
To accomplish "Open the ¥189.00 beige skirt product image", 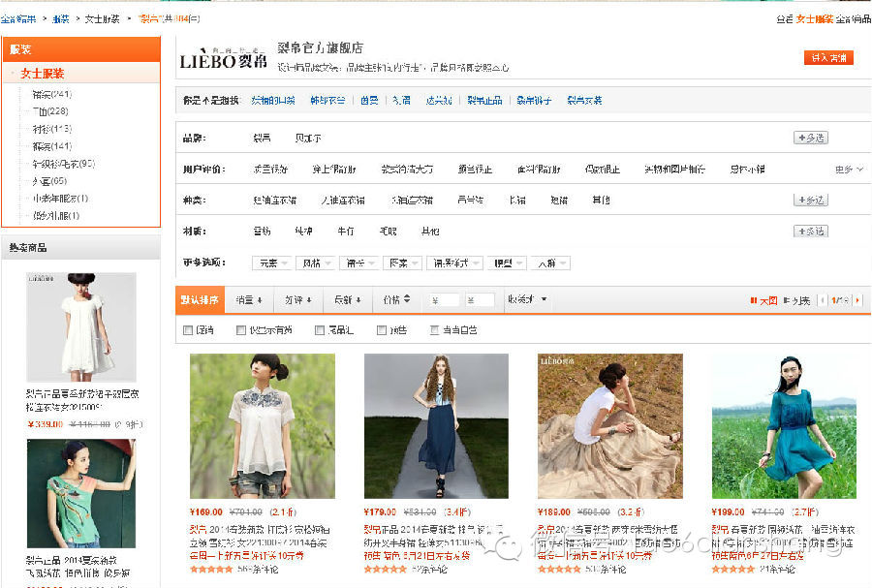I will (610, 426).
